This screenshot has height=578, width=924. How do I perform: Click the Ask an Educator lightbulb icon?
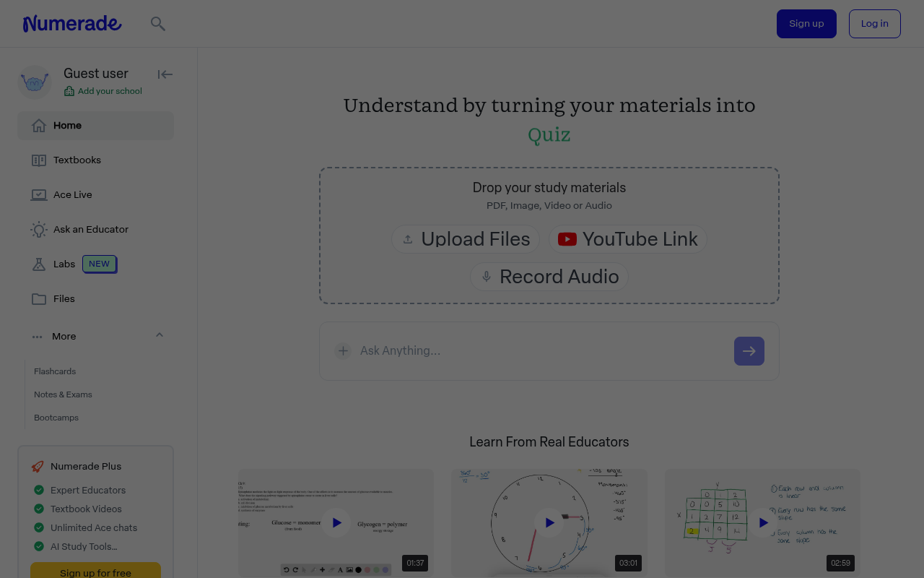[39, 230]
